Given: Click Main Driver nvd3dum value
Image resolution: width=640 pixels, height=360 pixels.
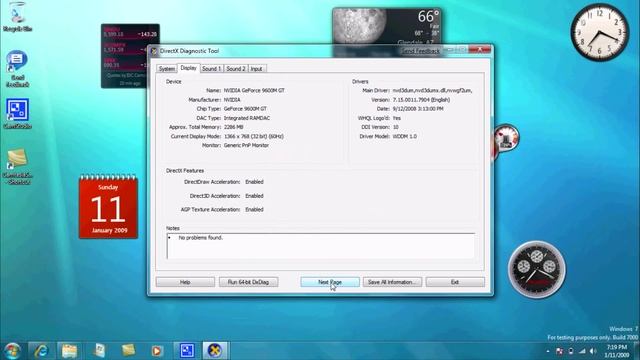Looking at the screenshot, I should [x=433, y=91].
